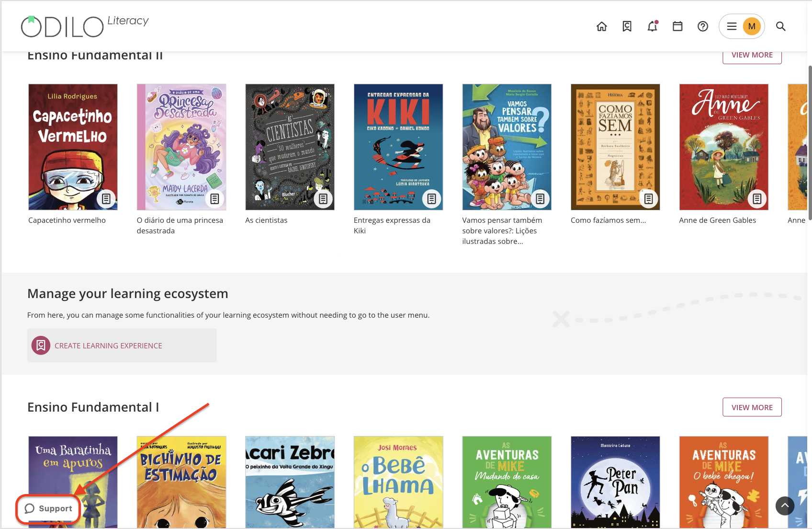Click the ODILO Literacy logo
The height and width of the screenshot is (529, 812).
(85, 26)
